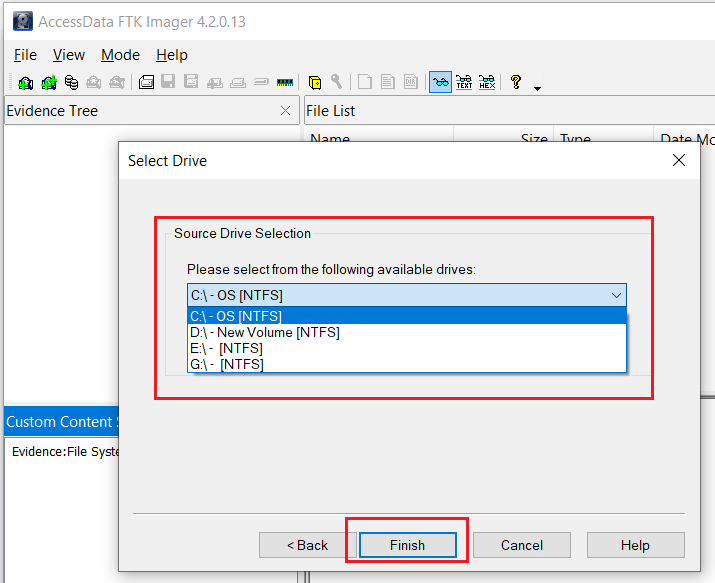This screenshot has width=715, height=583.
Task: Click the Capture Memory chip icon
Action: [285, 83]
